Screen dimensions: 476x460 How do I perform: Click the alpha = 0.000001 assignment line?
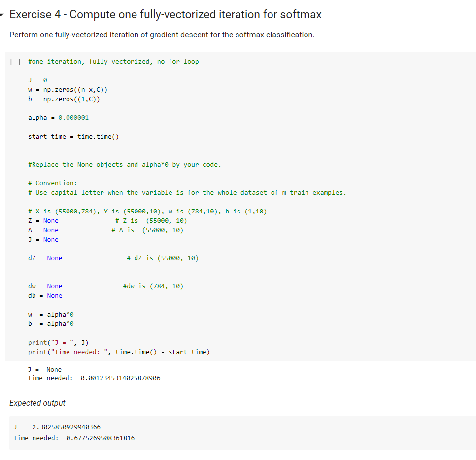pos(58,117)
